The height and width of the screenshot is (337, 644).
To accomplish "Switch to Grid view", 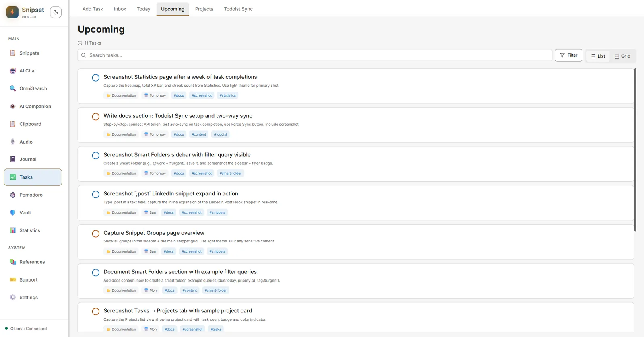I will pos(622,56).
